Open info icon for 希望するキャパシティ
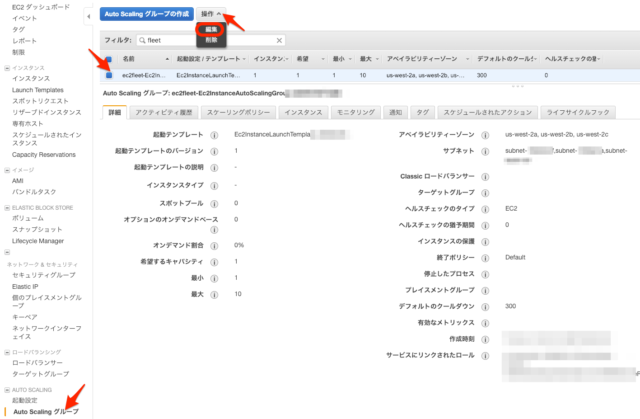 coord(214,262)
